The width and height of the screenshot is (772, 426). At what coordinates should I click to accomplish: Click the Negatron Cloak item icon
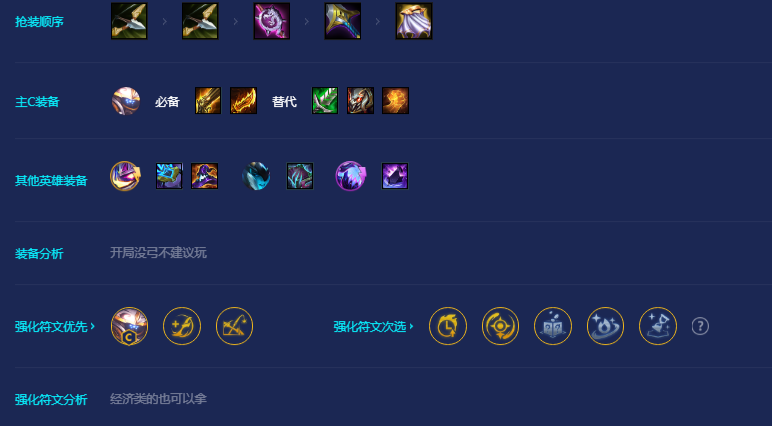pos(414,21)
